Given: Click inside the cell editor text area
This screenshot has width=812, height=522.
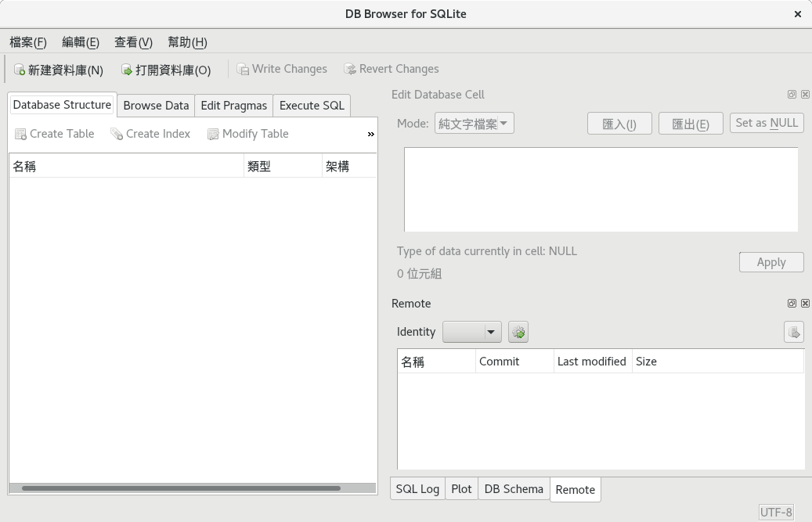Looking at the screenshot, I should pos(601,189).
